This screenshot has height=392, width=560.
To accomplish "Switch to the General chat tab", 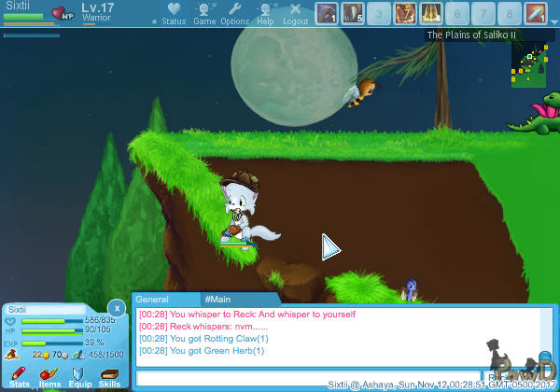I will (151, 300).
